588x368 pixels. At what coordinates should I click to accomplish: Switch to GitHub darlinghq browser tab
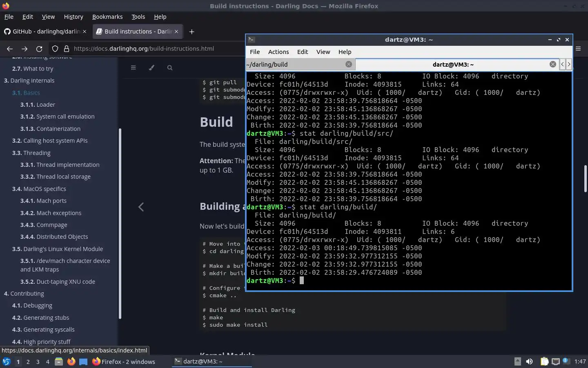46,31
